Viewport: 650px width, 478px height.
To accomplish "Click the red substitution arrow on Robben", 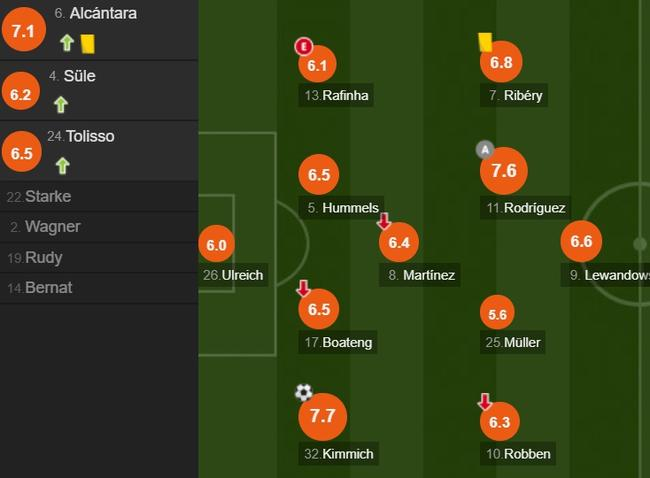I will pyautogui.click(x=485, y=402).
